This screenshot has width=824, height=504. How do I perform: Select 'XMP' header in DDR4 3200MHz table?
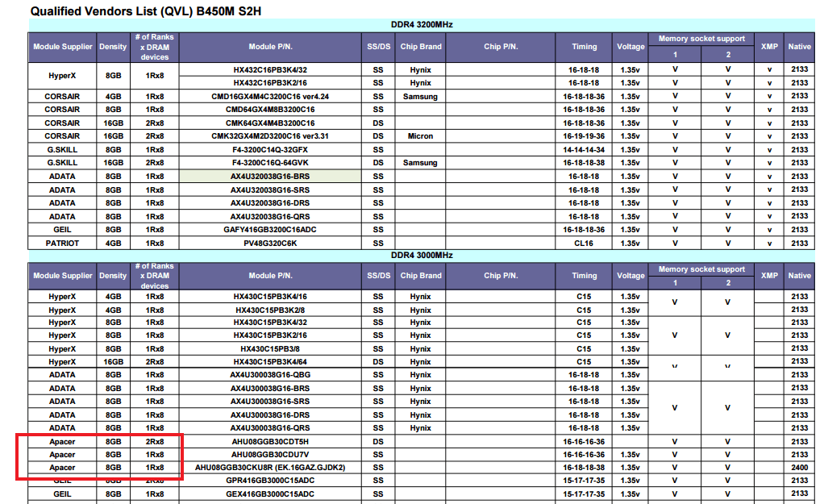pos(769,47)
